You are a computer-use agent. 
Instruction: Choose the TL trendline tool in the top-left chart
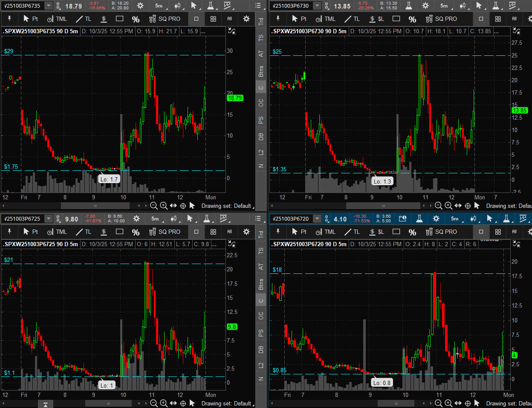[84, 19]
